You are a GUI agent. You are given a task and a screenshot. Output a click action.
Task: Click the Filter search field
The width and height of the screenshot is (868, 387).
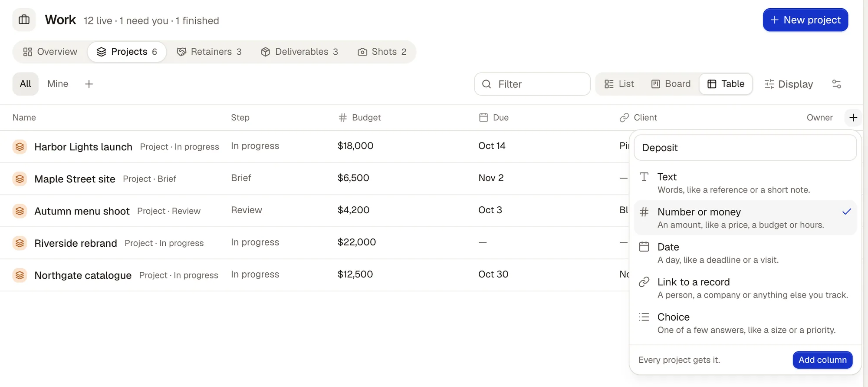pos(532,84)
